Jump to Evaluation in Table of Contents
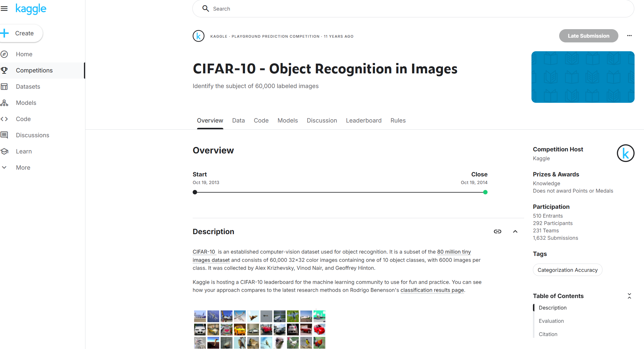Viewport: 644px width, 349px height. [551, 321]
